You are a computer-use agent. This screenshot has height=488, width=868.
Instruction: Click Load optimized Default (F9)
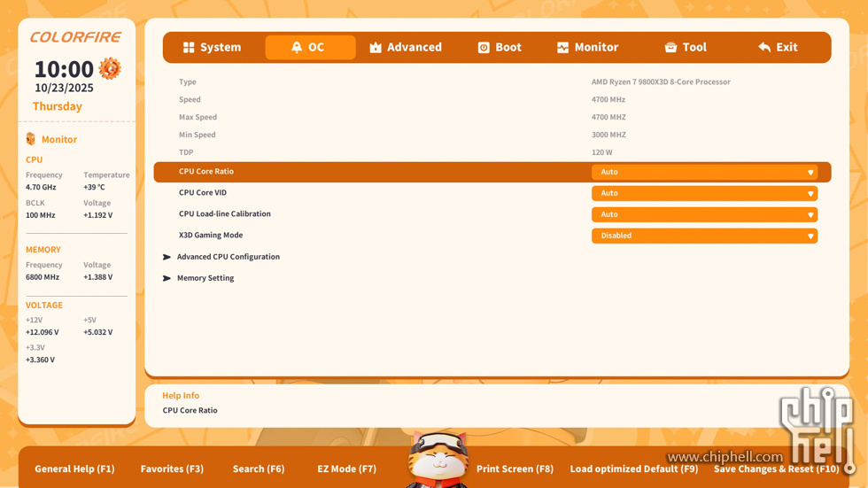click(634, 469)
